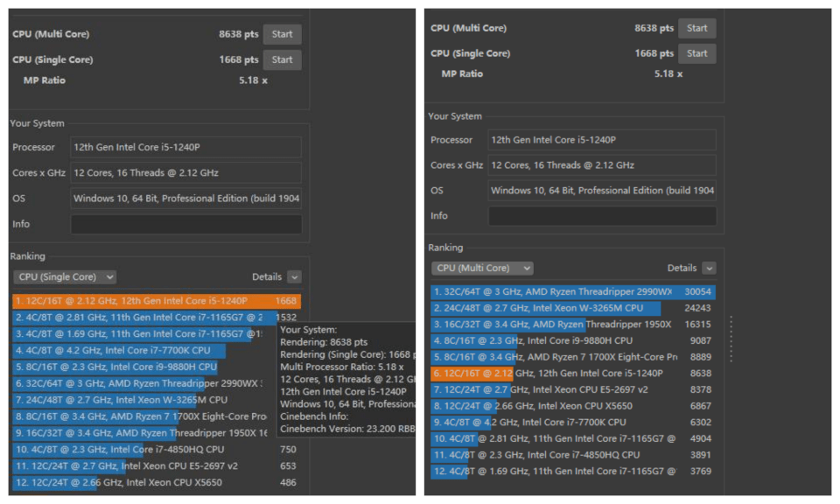This screenshot has width=840, height=504.
Task: Select Threadripper 1950X row scoring 16315
Action: (573, 325)
